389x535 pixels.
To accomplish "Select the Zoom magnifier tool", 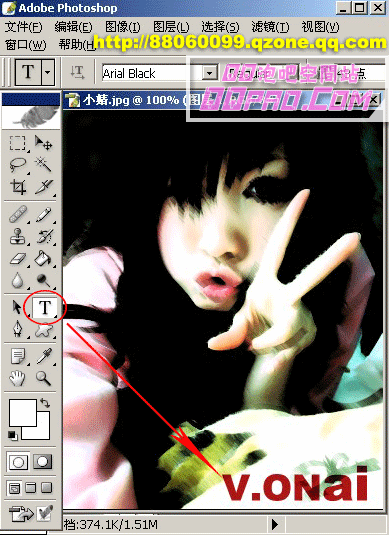I will 44,378.
